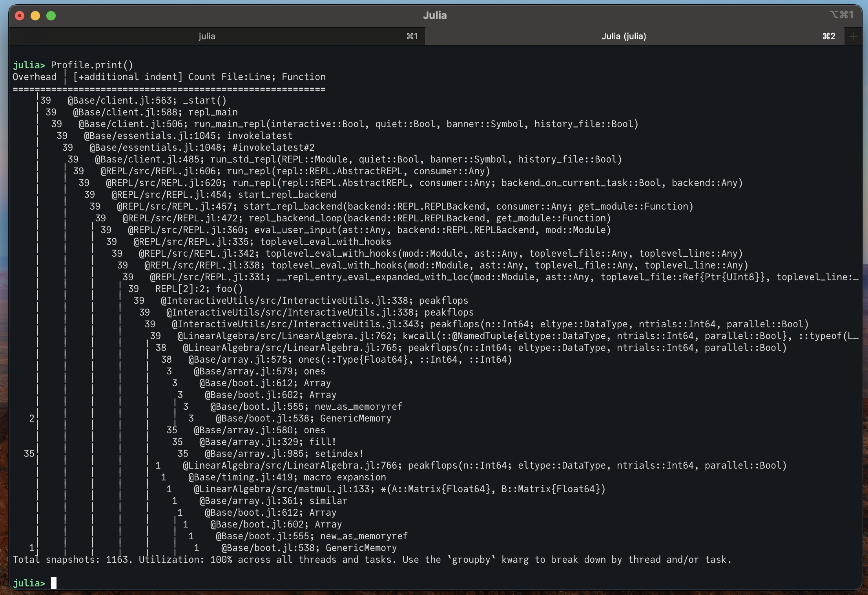868x595 pixels.
Task: Click the LinearAlgebra.jl:762 kwcall line
Action: (x=504, y=336)
